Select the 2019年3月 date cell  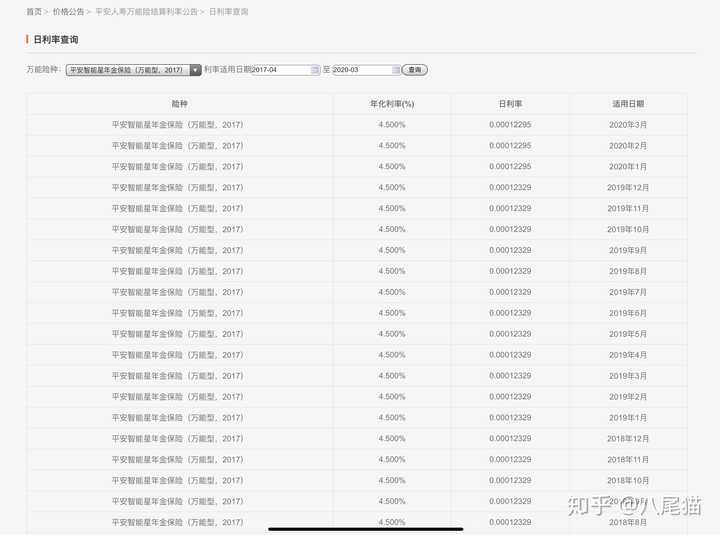click(x=628, y=376)
